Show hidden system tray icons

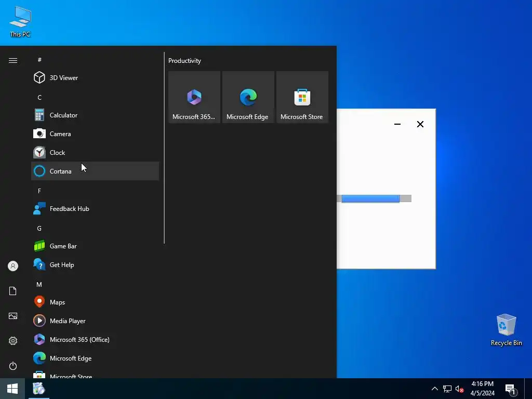click(x=435, y=389)
